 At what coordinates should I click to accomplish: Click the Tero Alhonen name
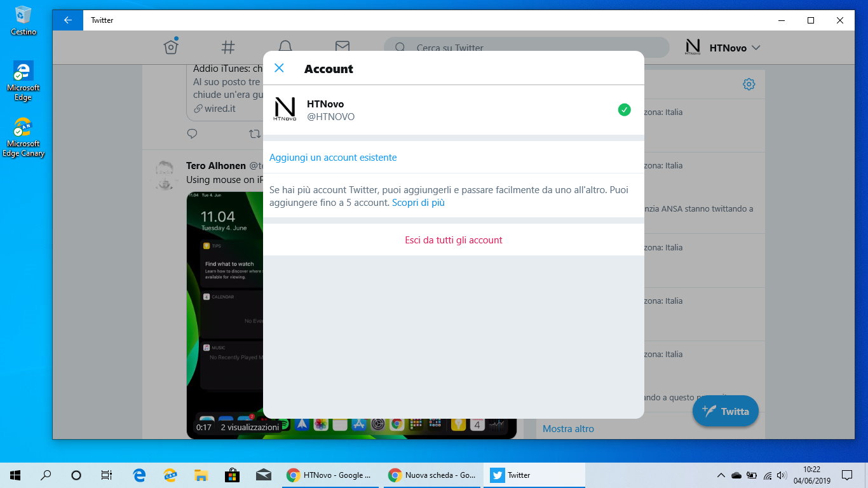216,165
